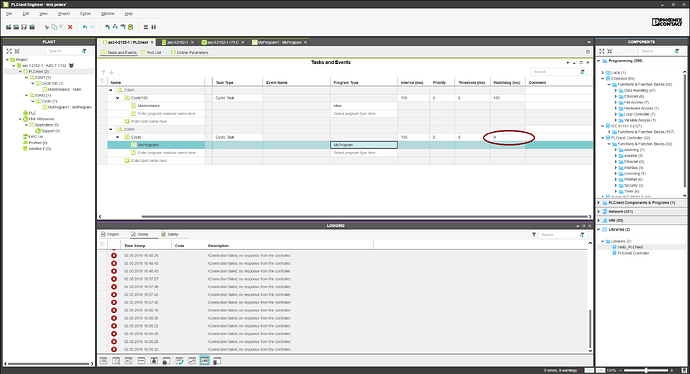
Task: Click the Watchdog value cell of Cyclic task
Action: [x=508, y=137]
